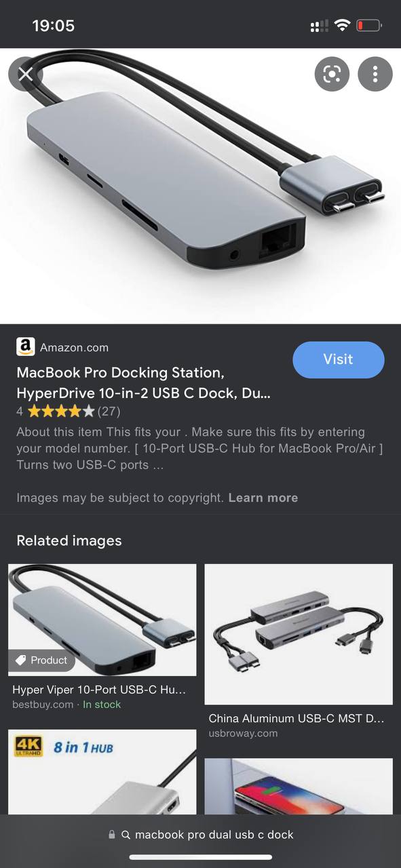Open China Aluminum USB-C MST dock image
Viewport: 401px width, 868px height.
(x=299, y=634)
